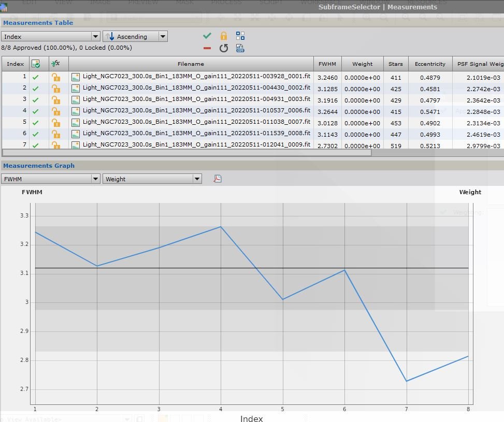Export graph with the PDF icon
This screenshot has width=504, height=422.
218,179
